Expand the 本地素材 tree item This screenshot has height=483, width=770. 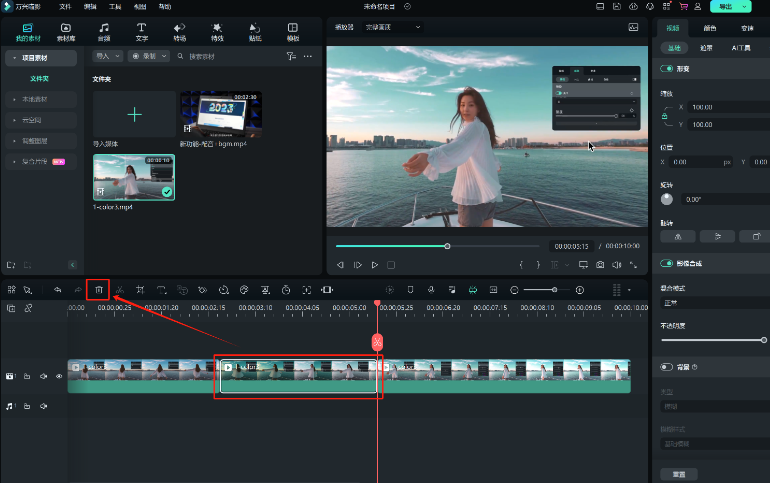pos(36,99)
